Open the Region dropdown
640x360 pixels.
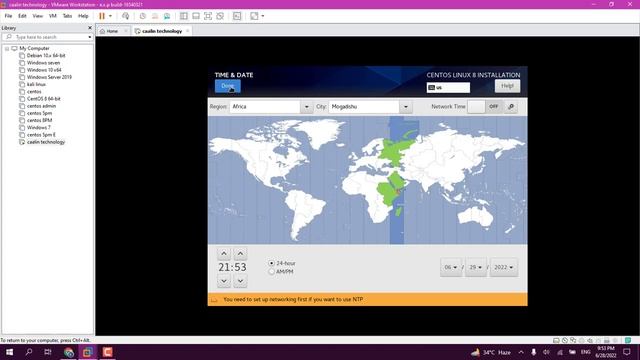(307, 107)
